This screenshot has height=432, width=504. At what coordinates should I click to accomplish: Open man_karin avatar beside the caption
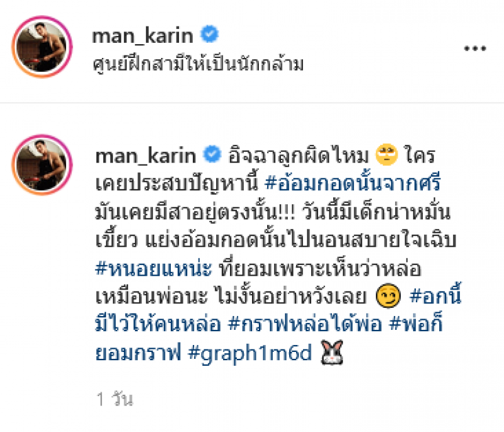[x=42, y=165]
